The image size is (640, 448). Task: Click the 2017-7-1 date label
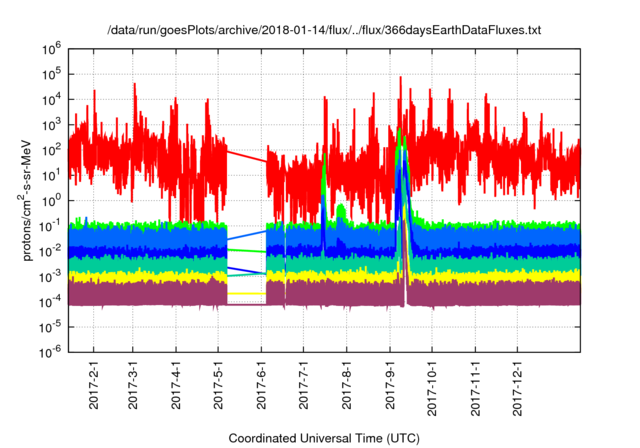(x=303, y=385)
